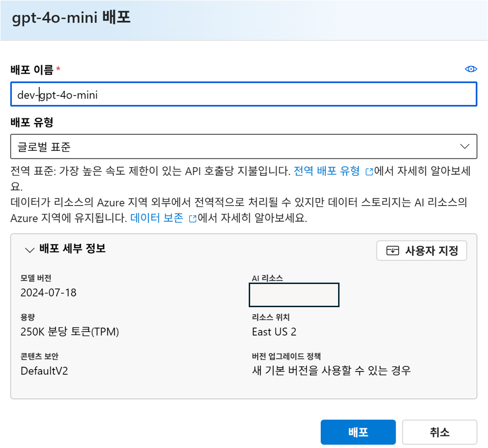Click the 사용자 지정 button
The image size is (488, 448).
click(422, 250)
